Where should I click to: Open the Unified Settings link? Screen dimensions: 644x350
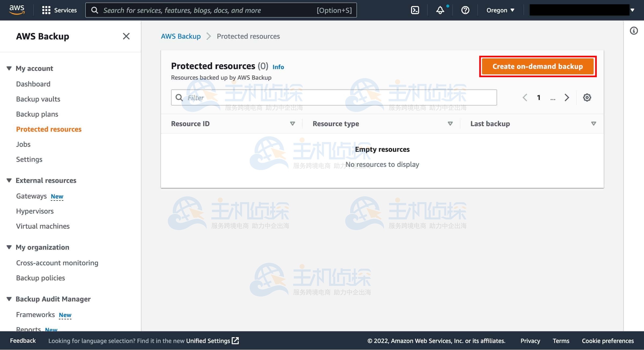[212, 341]
